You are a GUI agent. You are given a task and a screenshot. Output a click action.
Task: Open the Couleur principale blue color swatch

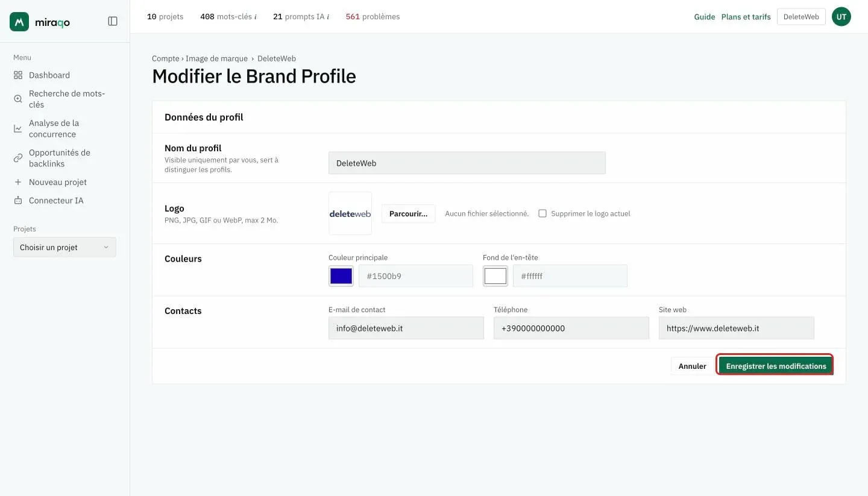341,276
